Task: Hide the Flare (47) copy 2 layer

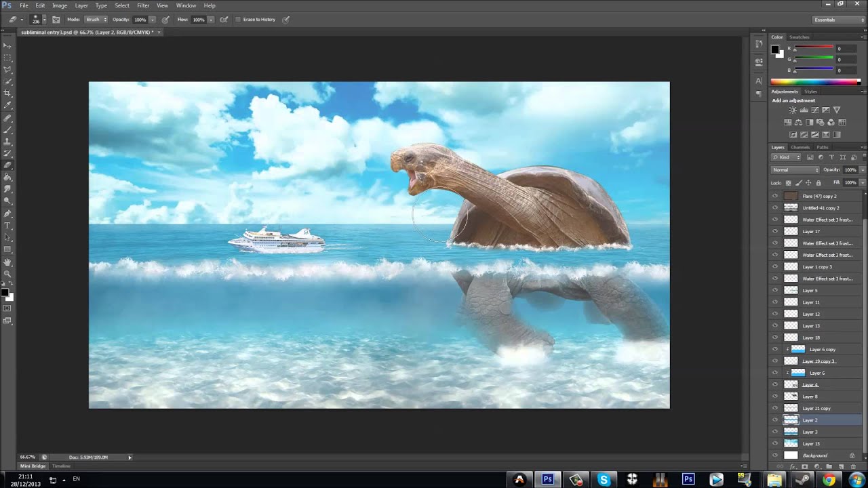Action: coord(775,196)
